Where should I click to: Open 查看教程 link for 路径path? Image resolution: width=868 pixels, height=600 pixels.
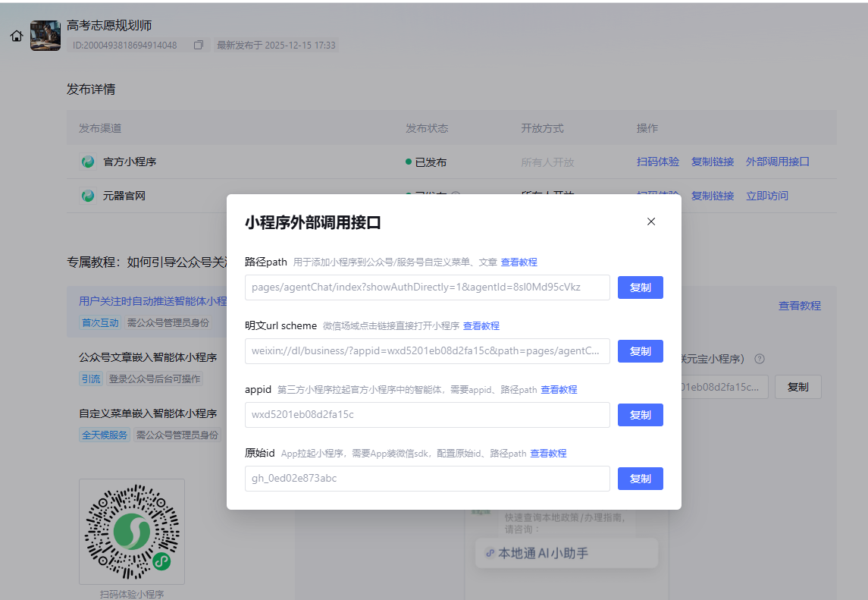(x=519, y=262)
